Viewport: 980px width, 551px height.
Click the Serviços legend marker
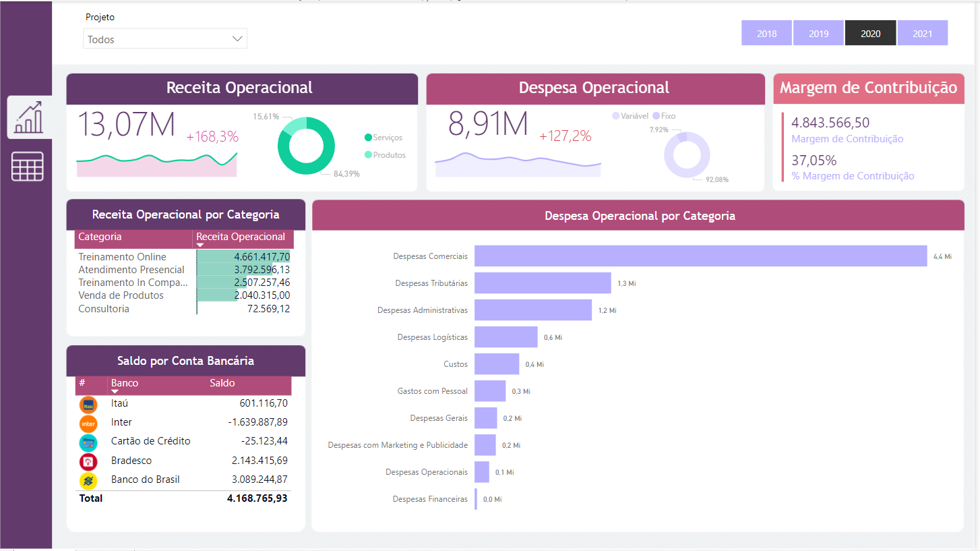click(368, 138)
